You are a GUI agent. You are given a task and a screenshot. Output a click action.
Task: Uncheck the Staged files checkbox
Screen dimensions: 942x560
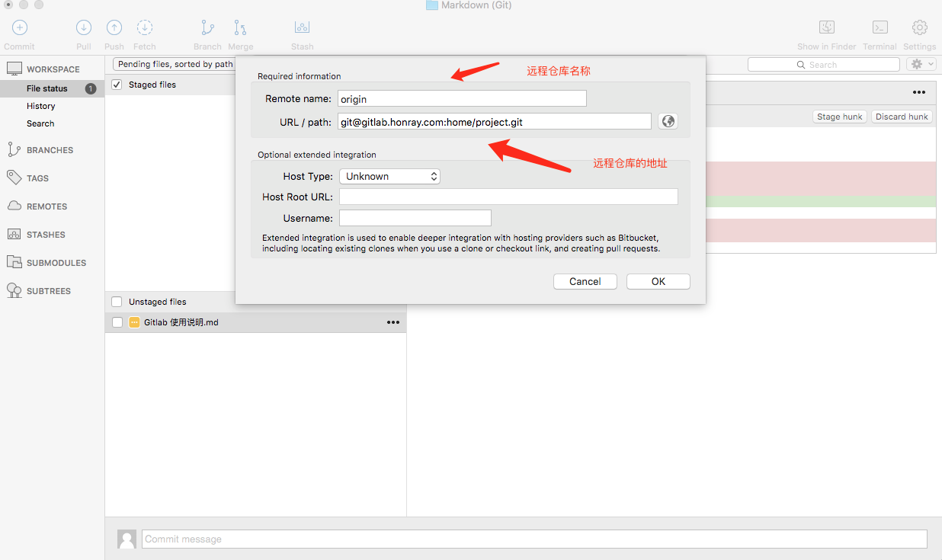point(117,85)
